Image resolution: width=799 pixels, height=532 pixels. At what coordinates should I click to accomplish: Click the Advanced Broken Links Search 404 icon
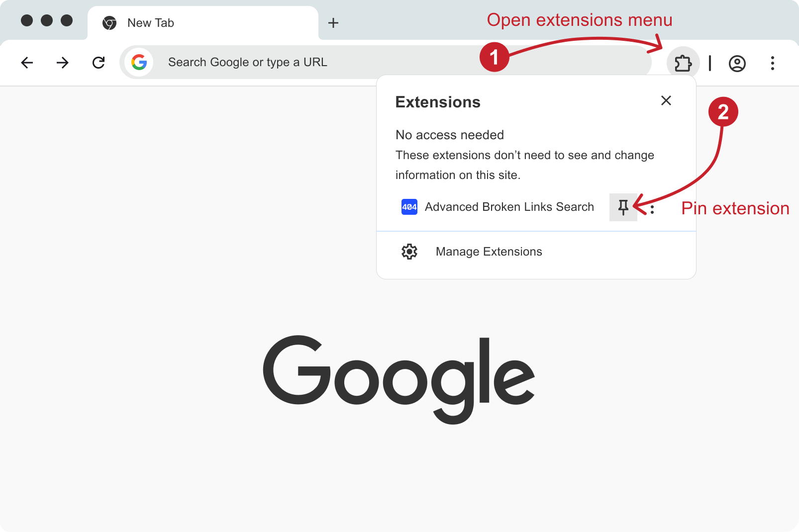[x=408, y=207]
